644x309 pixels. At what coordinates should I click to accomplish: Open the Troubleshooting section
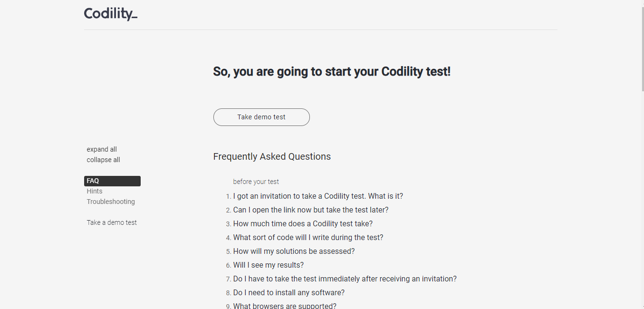click(x=111, y=202)
